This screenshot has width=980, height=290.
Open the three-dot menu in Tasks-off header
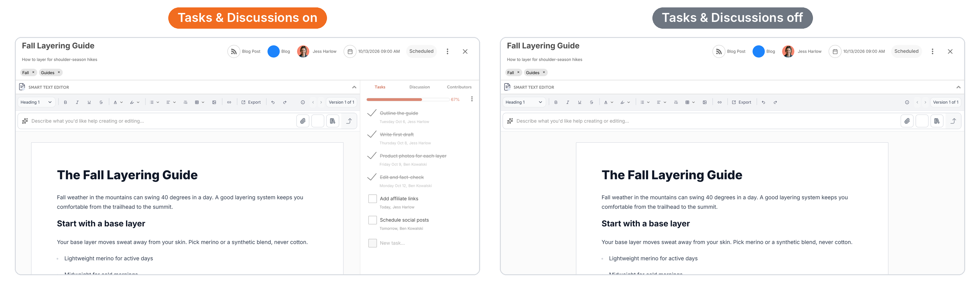click(x=932, y=51)
